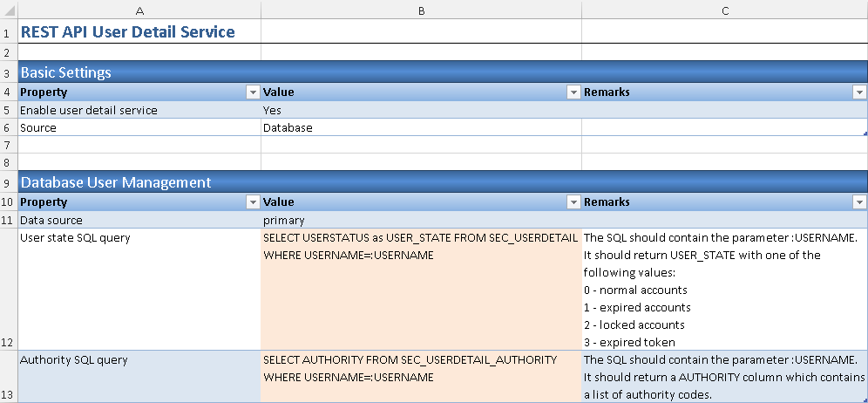Click the 'Database User Management' section header
The width and height of the screenshot is (868, 403).
pyautogui.click(x=116, y=182)
